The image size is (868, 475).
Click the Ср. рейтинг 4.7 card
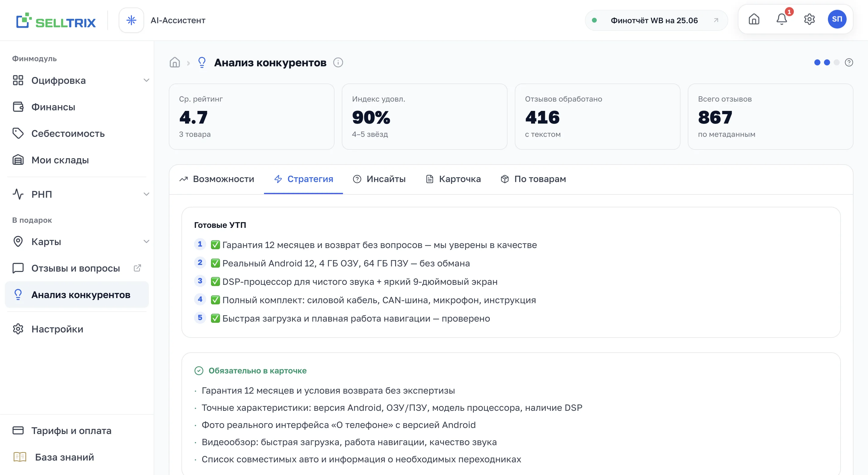[252, 117]
